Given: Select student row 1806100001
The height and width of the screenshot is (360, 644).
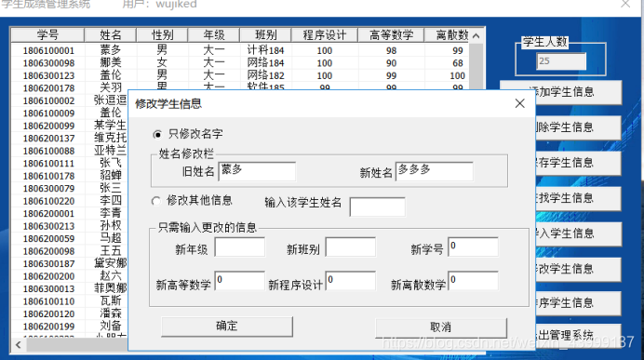Looking at the screenshot, I should (x=240, y=50).
